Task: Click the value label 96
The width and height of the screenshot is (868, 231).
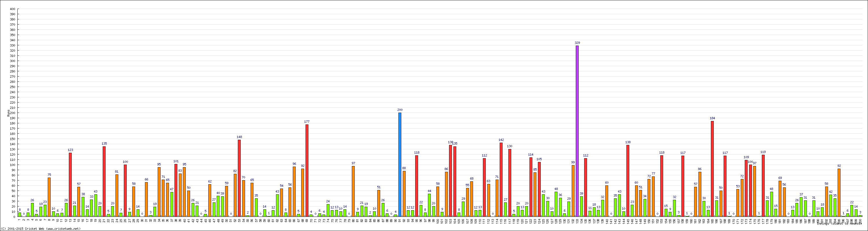Action: click(x=294, y=164)
